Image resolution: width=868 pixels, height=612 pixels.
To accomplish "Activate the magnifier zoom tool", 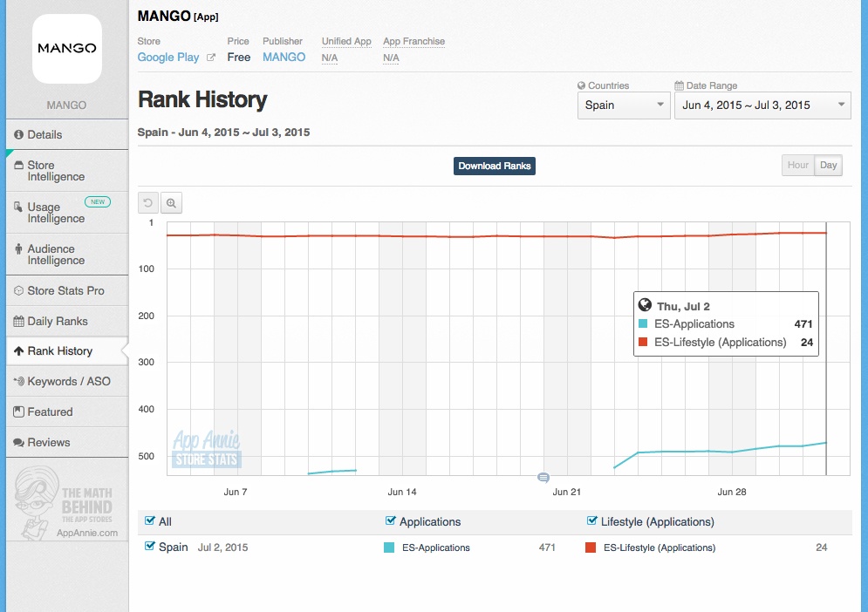I will pyautogui.click(x=172, y=203).
